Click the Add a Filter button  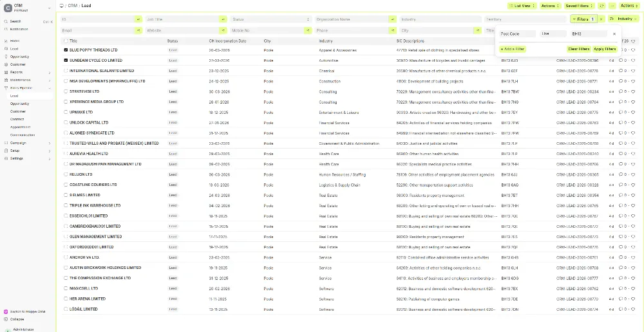point(513,49)
